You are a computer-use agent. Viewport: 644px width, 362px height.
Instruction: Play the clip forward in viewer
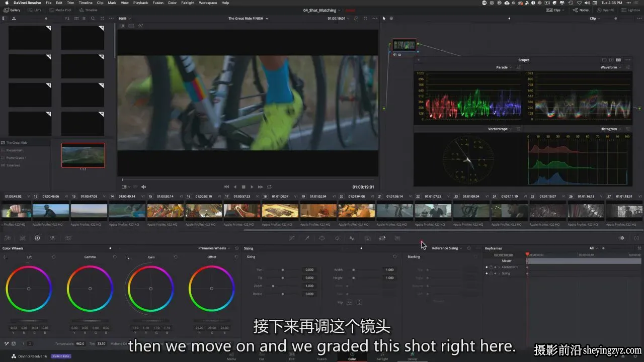click(x=252, y=187)
